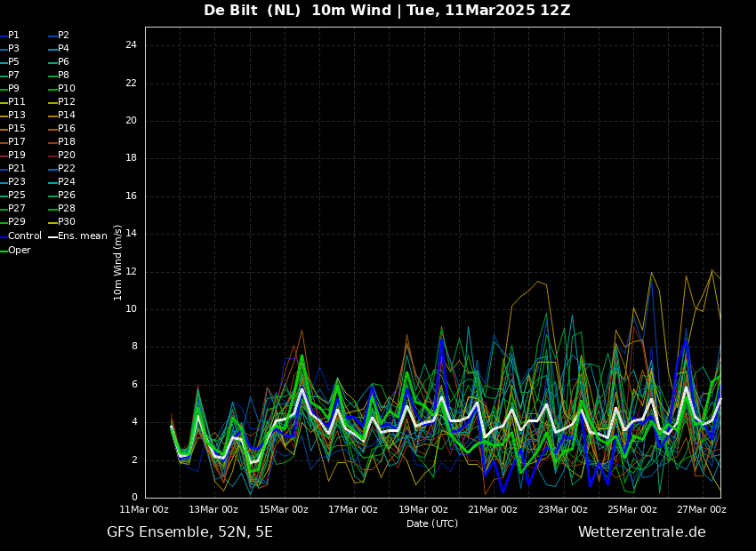Click the P22 legend entry

pos(61,169)
